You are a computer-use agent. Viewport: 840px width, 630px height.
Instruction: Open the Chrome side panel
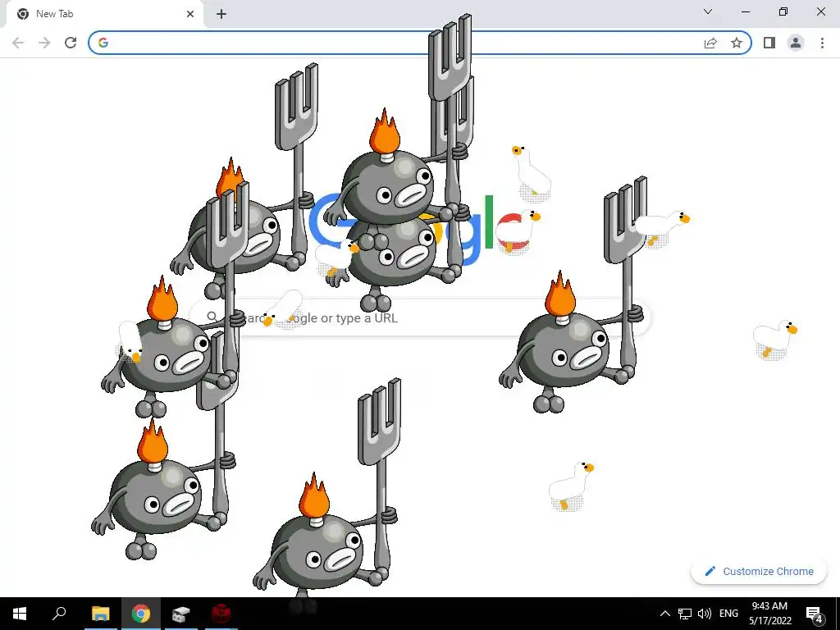pyautogui.click(x=769, y=43)
